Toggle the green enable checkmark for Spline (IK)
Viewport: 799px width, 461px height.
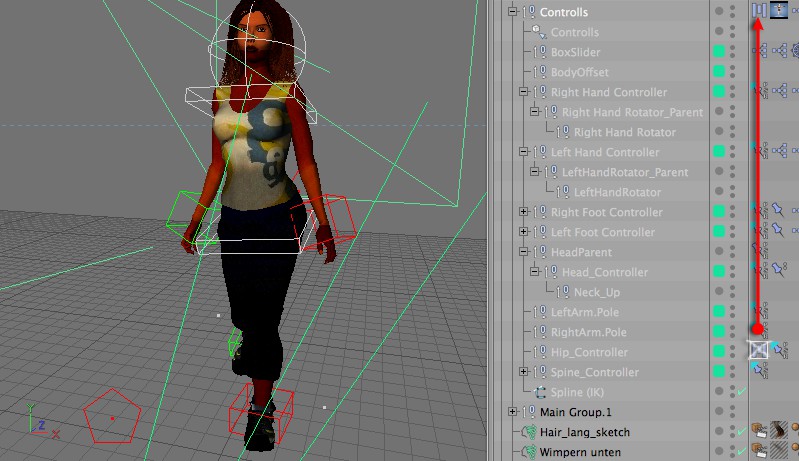click(x=741, y=391)
